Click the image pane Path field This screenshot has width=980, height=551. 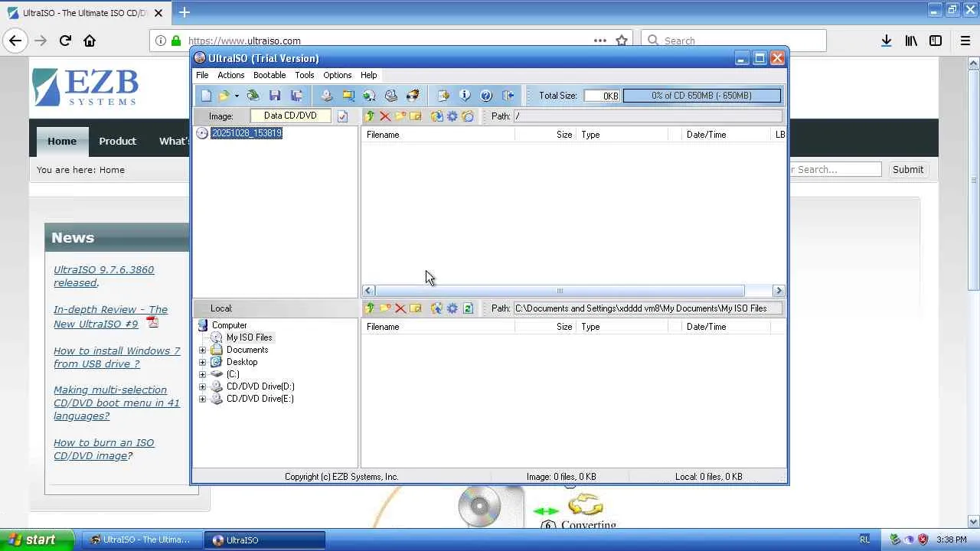648,116
